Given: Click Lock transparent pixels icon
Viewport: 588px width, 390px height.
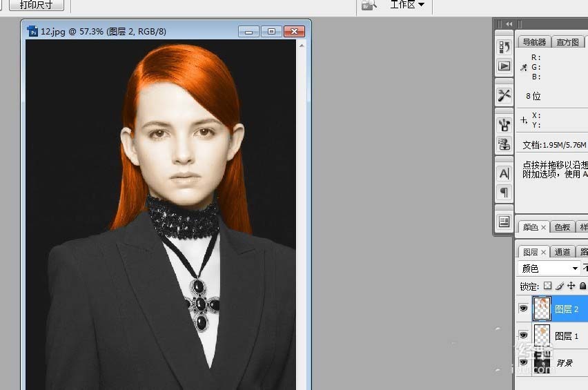Looking at the screenshot, I should pyautogui.click(x=547, y=286).
